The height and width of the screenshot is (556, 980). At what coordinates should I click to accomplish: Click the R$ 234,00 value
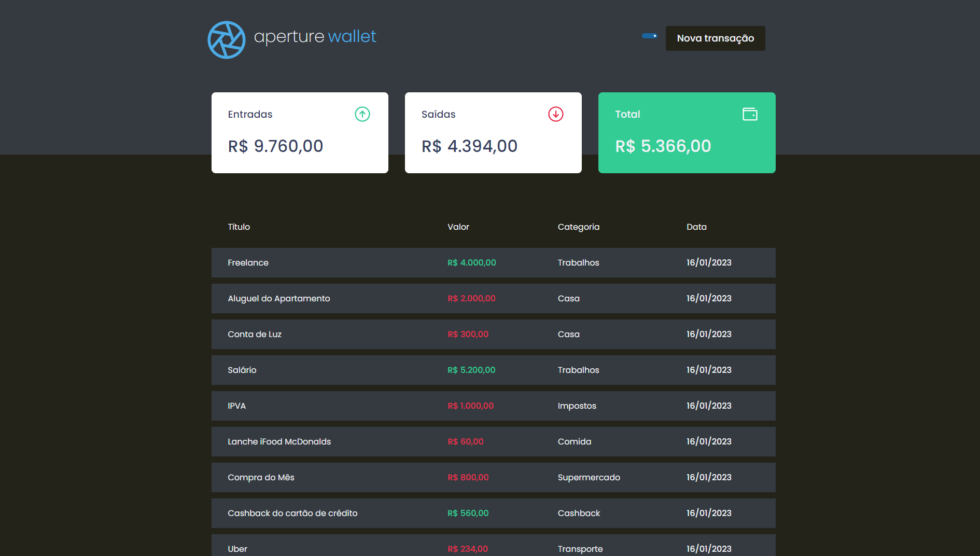[x=468, y=549]
